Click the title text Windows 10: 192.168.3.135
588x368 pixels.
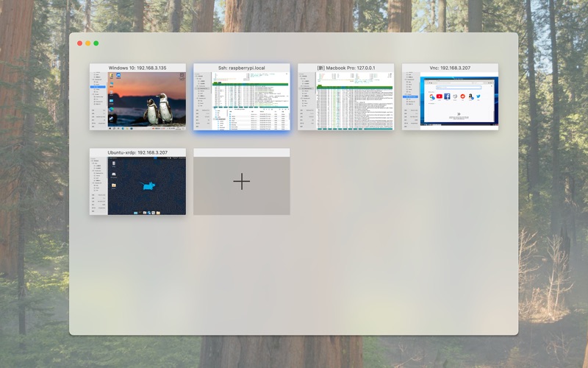click(137, 68)
